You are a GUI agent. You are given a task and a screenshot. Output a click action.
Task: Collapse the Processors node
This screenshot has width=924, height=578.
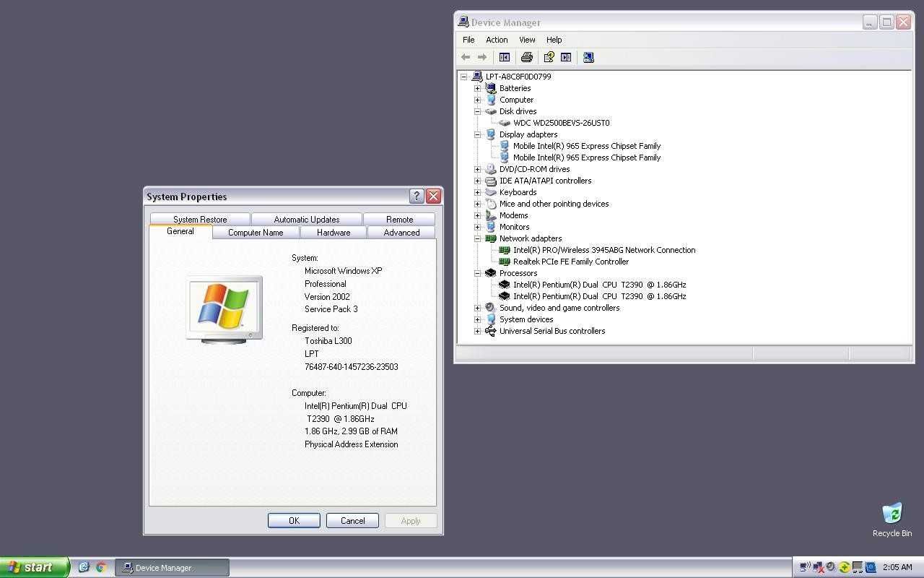point(477,273)
